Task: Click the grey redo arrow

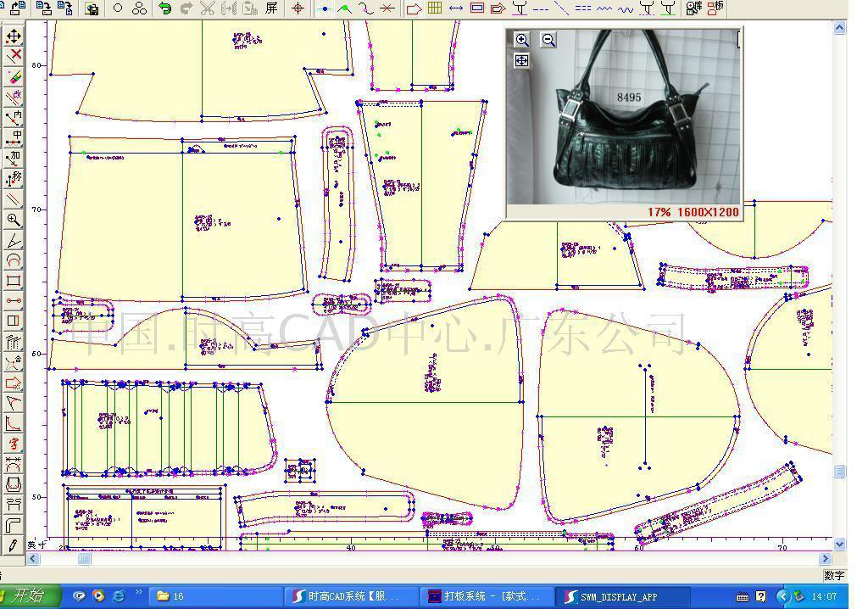Action: (x=186, y=8)
